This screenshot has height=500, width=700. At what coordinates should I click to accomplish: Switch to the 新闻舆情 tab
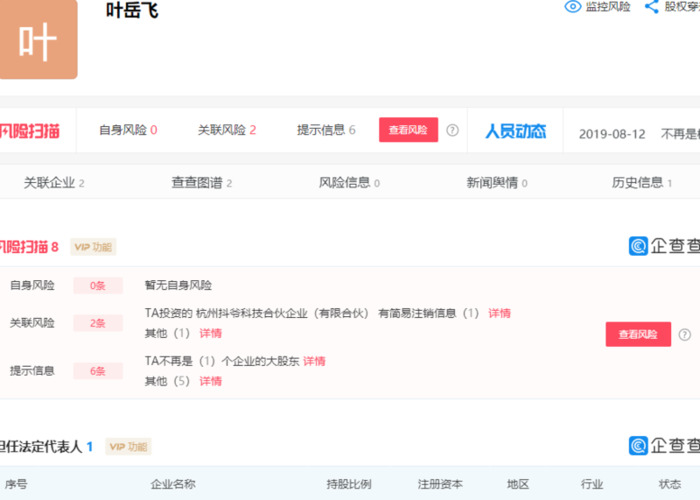click(497, 183)
